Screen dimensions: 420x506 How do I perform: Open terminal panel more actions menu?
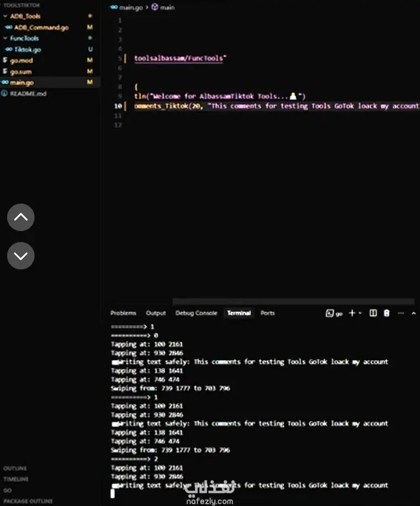pyautogui.click(x=401, y=313)
